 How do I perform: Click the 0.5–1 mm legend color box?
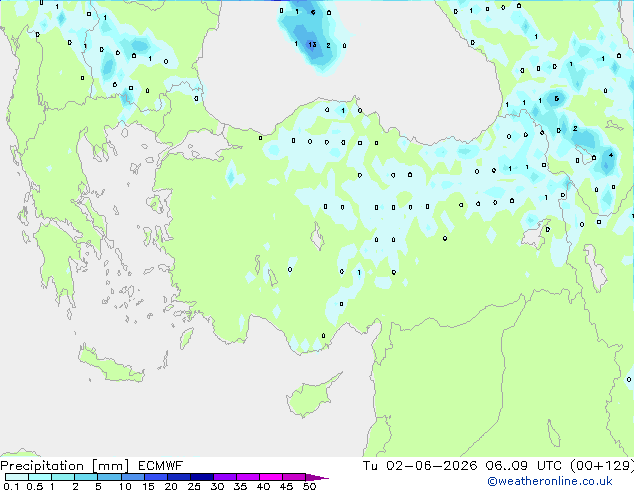click(40, 477)
